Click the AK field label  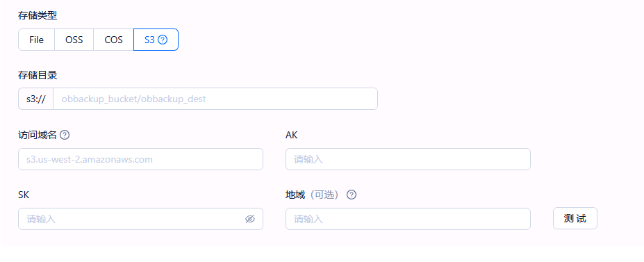(291, 135)
